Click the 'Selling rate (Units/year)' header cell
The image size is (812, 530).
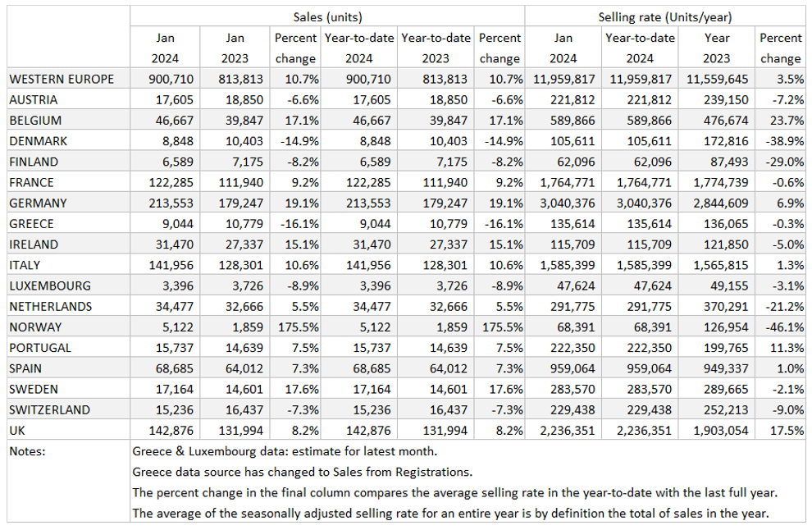(x=664, y=17)
